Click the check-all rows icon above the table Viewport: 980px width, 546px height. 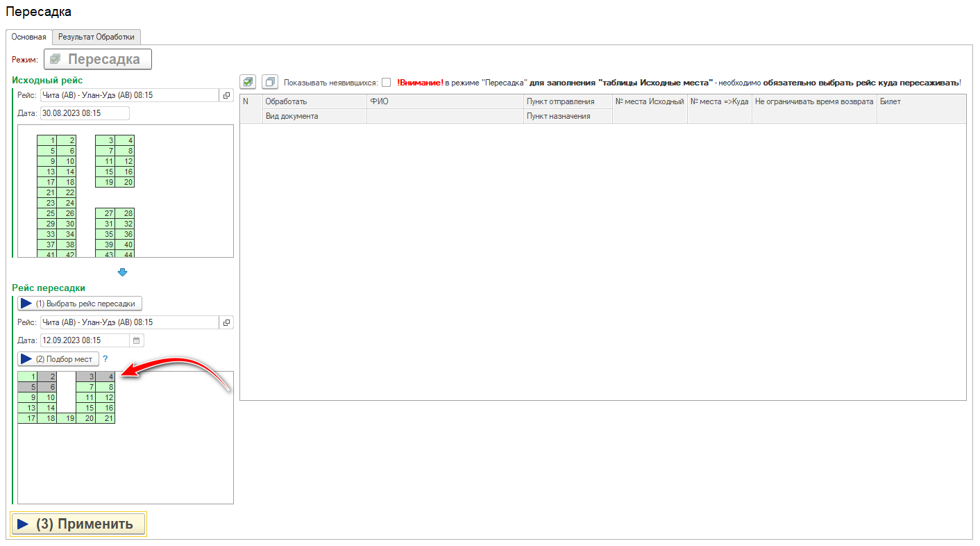[x=248, y=82]
